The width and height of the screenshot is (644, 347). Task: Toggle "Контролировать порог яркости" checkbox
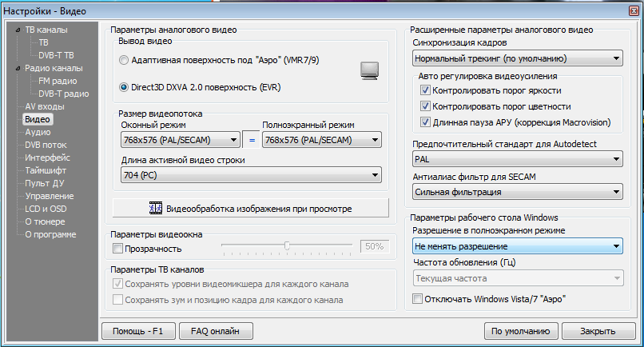tap(425, 90)
